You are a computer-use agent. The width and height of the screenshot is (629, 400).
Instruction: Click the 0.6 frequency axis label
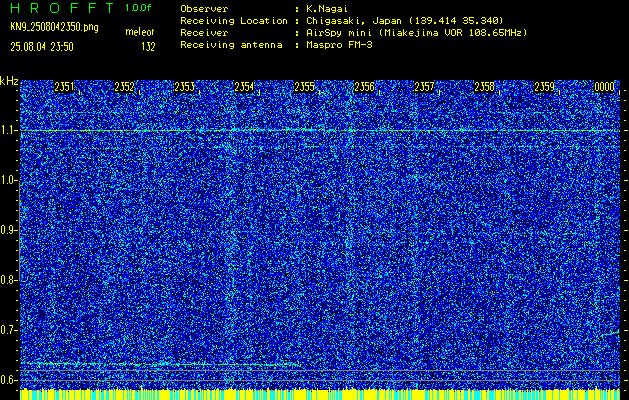tap(8, 380)
